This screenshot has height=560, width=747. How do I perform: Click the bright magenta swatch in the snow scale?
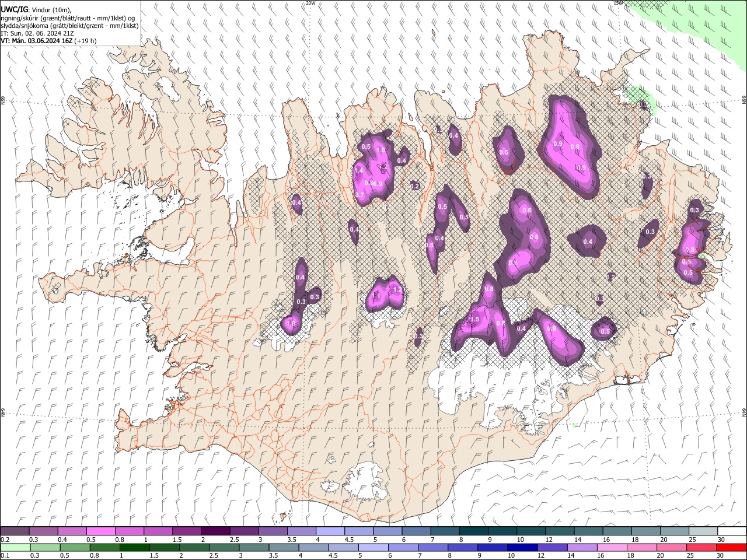point(100,531)
